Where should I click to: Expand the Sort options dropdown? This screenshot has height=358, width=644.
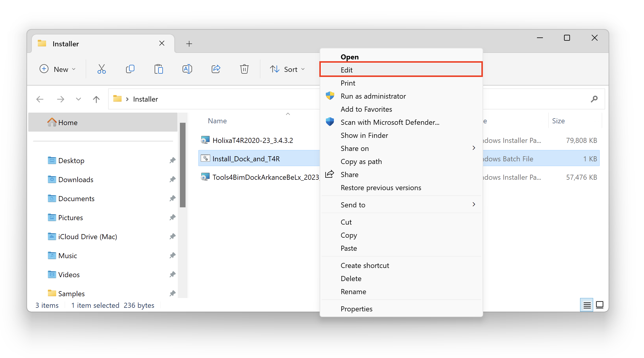[288, 69]
